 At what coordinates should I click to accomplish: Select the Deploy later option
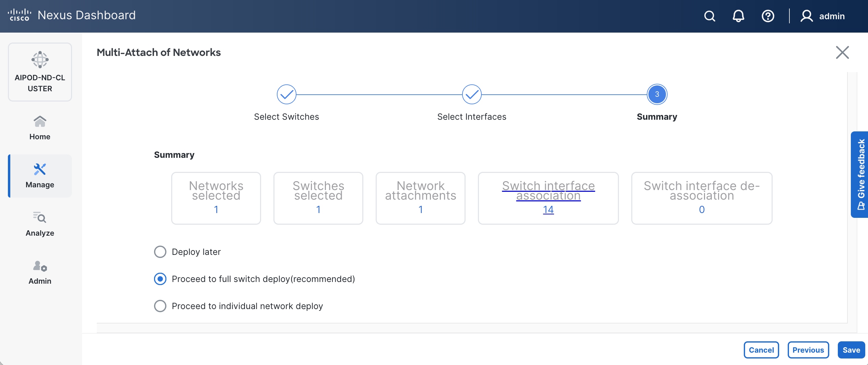(160, 252)
